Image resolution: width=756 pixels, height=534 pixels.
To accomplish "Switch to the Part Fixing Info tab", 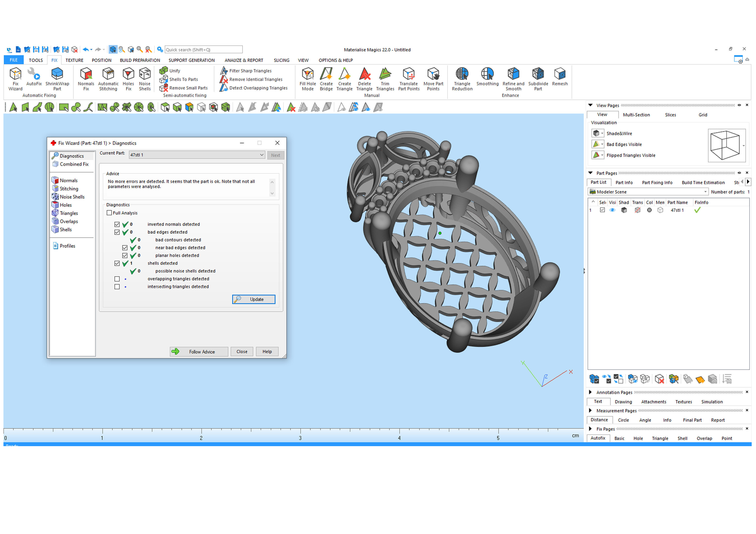I will click(x=657, y=183).
